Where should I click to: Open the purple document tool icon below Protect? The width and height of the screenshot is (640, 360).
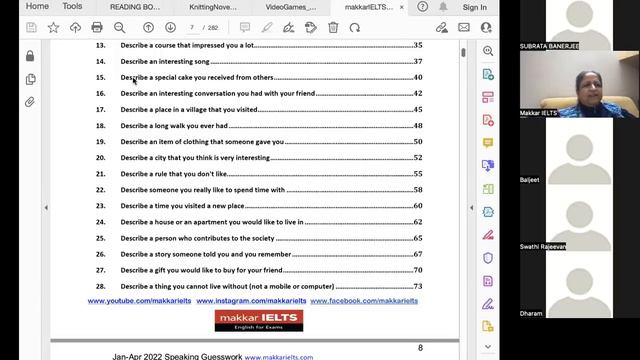[488, 281]
